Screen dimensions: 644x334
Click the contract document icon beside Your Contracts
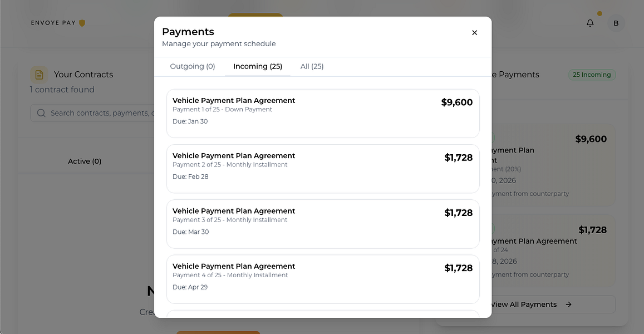coord(38,74)
